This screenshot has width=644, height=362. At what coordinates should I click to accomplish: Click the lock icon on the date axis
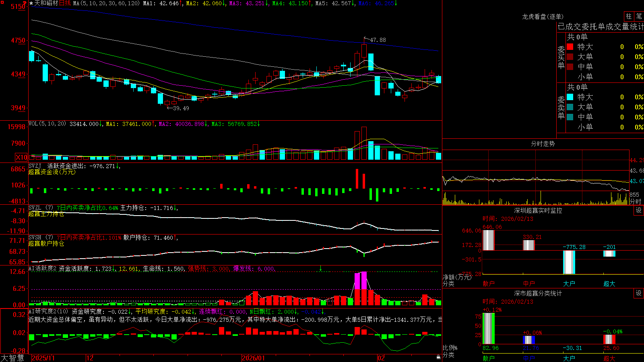(438, 357)
